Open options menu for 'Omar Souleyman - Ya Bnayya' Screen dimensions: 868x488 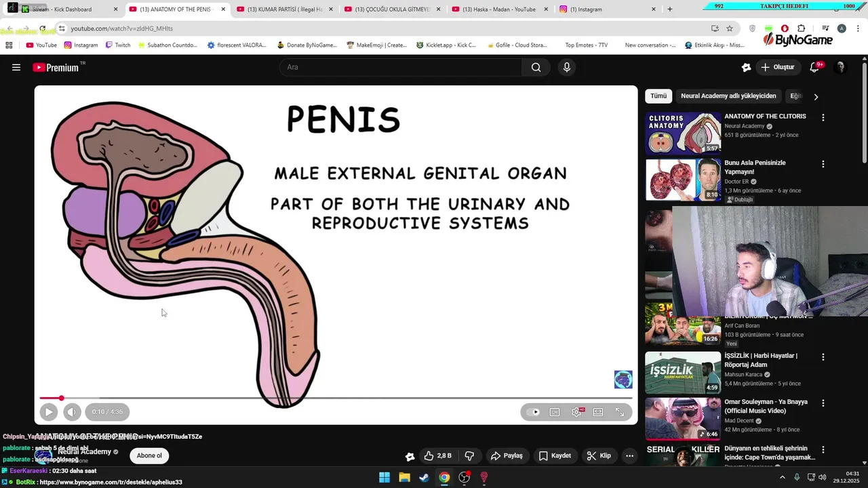click(x=823, y=403)
